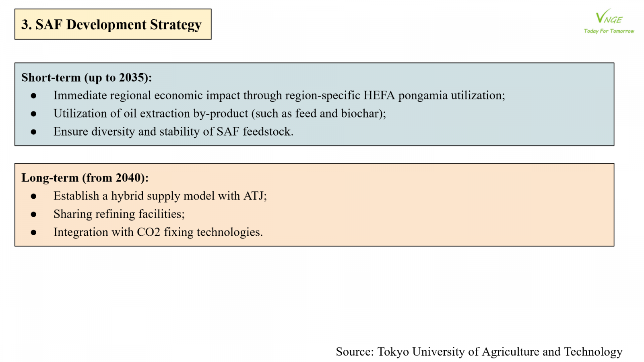Click the hybrid supply model with ATJ line

point(160,196)
